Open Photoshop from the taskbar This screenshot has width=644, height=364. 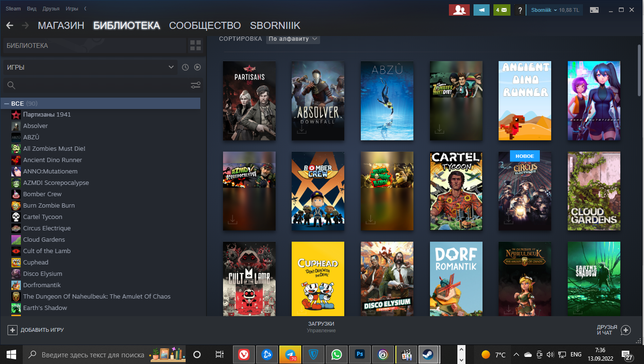pyautogui.click(x=360, y=355)
